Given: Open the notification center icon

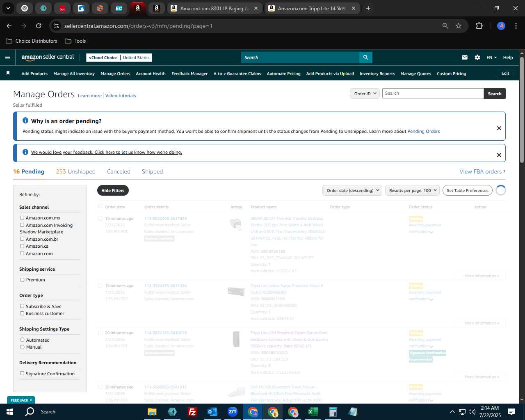Looking at the screenshot, I should (511, 411).
